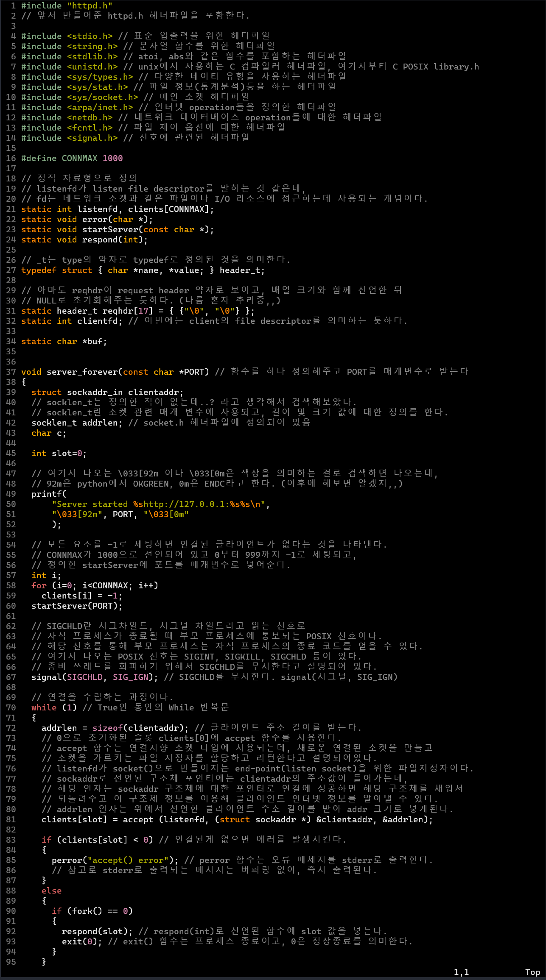Click 'socklen_t addrlen;' declaration
The image size is (546, 980).
pos(77,423)
